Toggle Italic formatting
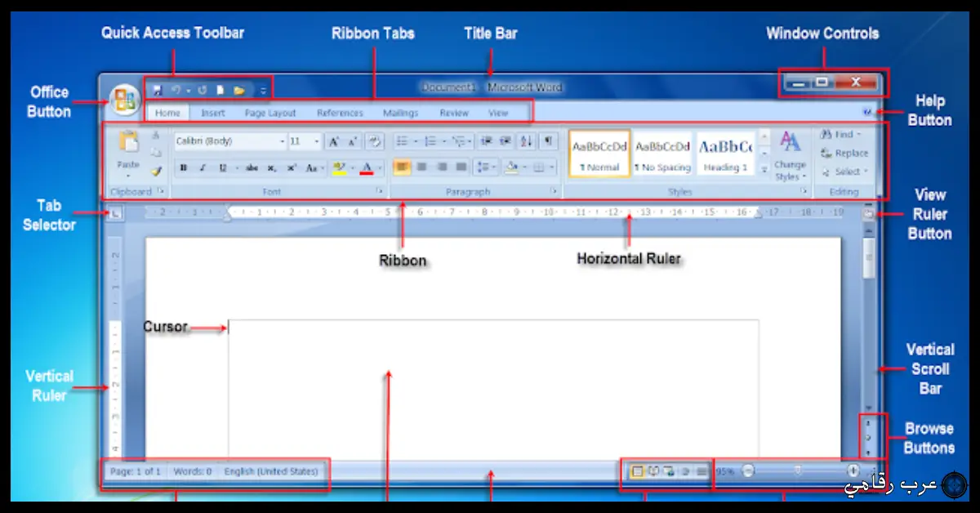The height and width of the screenshot is (513, 980). click(x=203, y=168)
